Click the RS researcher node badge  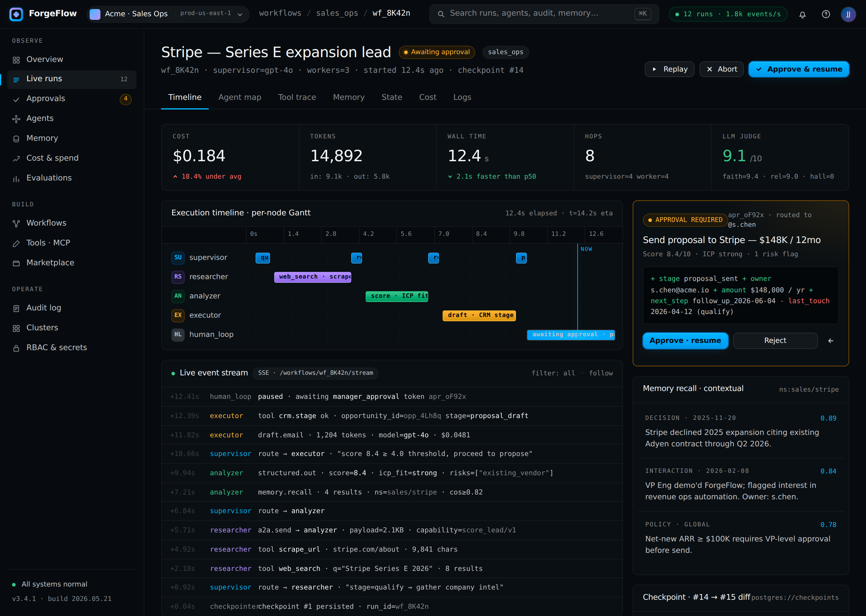point(178,277)
